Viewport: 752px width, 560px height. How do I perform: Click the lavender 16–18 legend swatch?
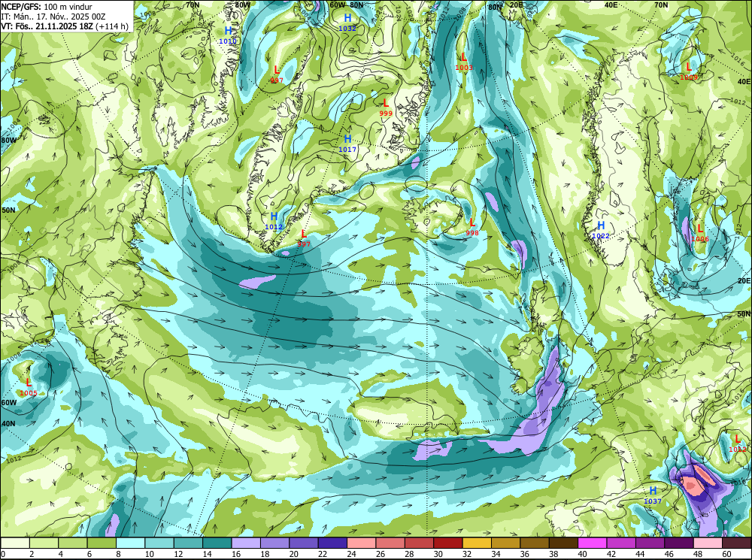pyautogui.click(x=246, y=543)
